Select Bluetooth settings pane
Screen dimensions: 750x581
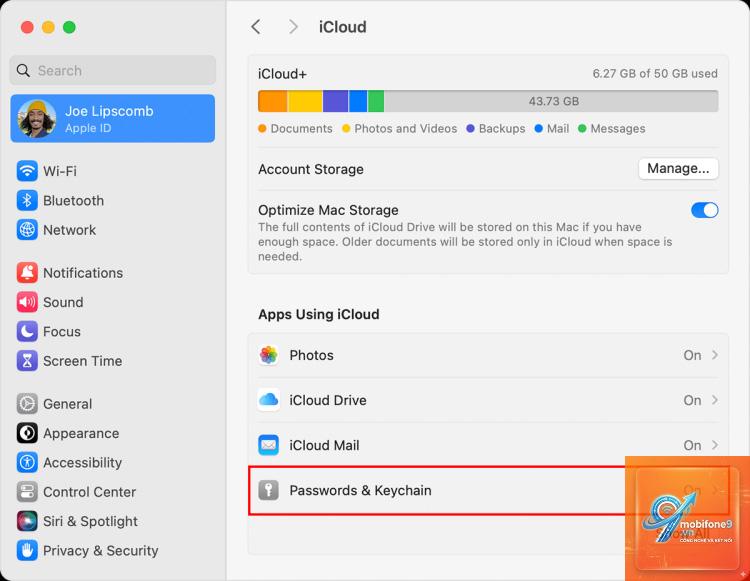(x=113, y=200)
